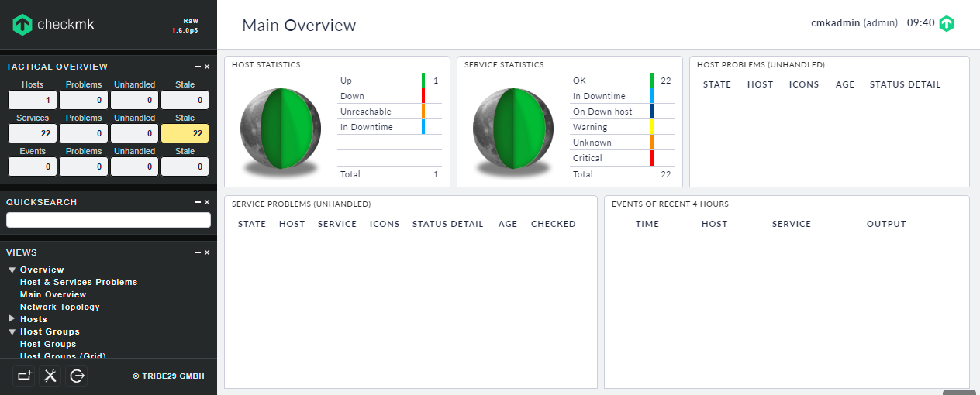Click the yellow stale services count 22
The height and width of the screenshot is (395, 980).
pos(185,133)
